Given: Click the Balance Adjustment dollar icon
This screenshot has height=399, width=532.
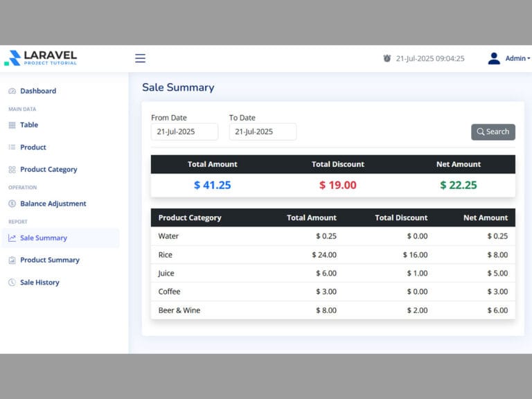Looking at the screenshot, I should click(12, 204).
